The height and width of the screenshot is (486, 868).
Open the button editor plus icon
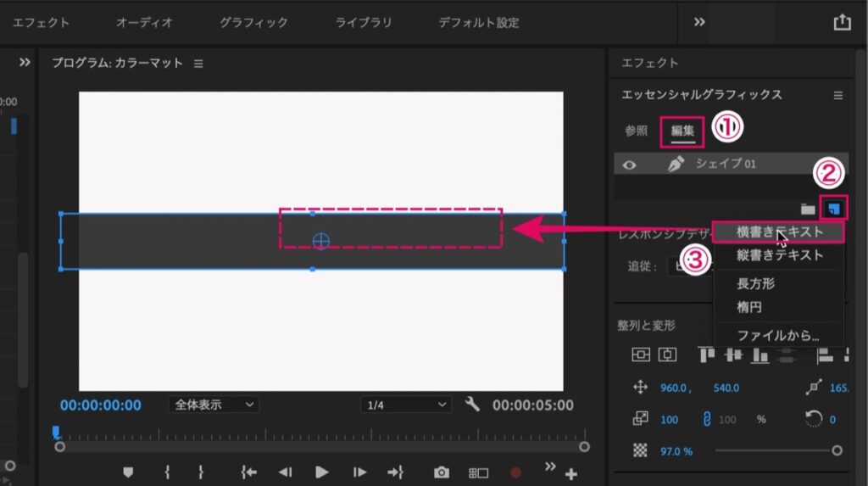(x=571, y=474)
